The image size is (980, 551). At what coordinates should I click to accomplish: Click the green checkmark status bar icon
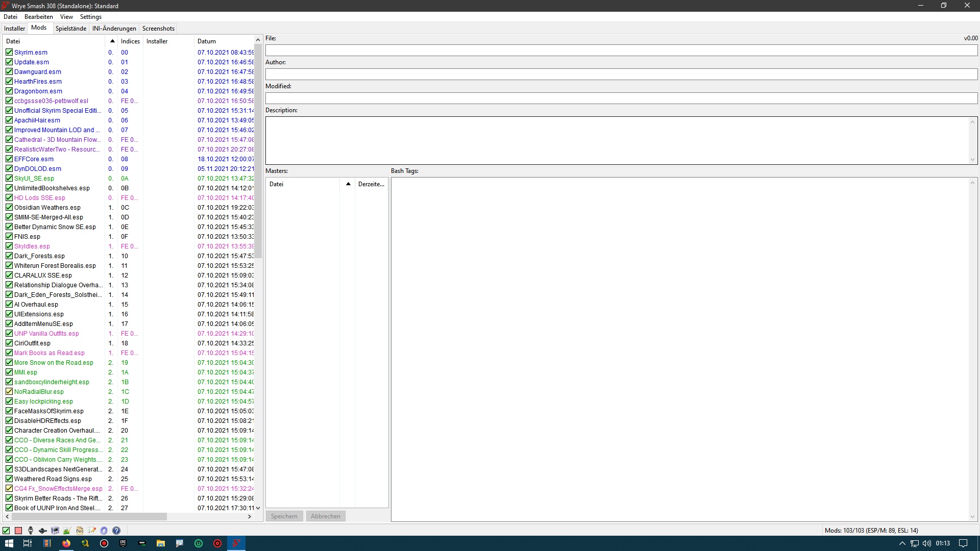(6, 531)
